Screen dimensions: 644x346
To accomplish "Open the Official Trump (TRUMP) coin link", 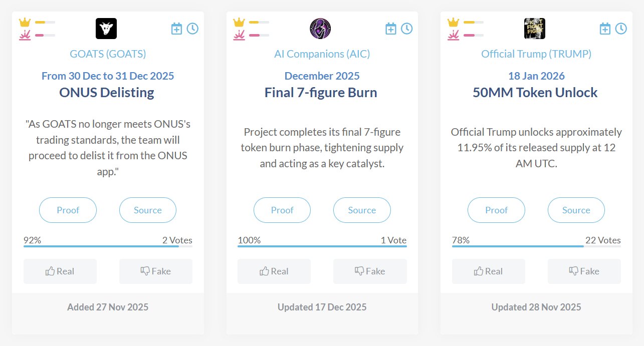I will (536, 54).
